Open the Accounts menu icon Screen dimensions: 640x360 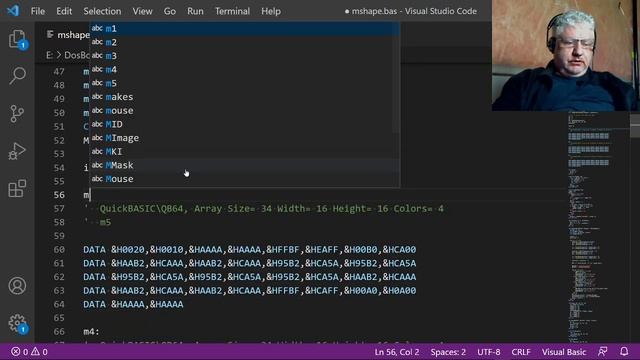tap(17, 286)
